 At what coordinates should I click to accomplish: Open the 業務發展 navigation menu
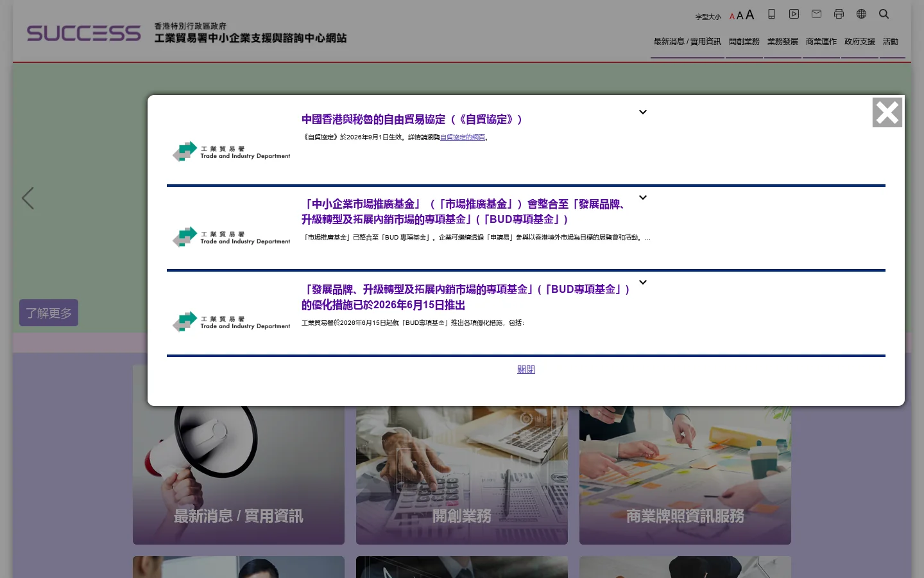pyautogui.click(x=783, y=42)
